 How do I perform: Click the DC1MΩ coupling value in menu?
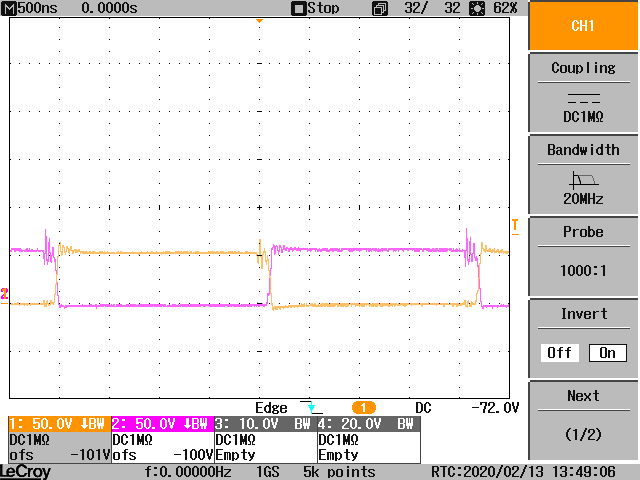(x=583, y=117)
